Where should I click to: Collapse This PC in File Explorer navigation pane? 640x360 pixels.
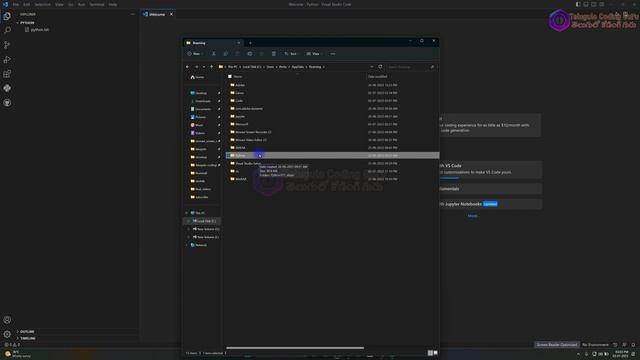click(x=187, y=213)
